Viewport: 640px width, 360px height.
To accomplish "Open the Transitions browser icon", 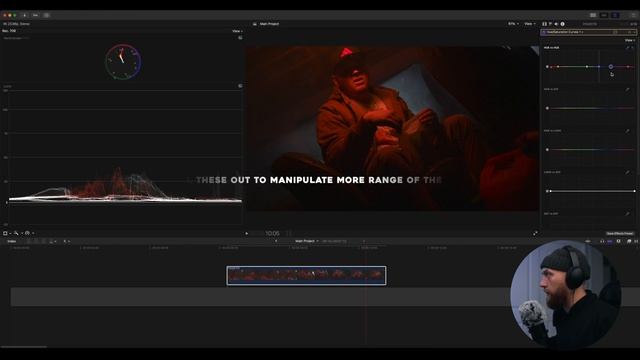I will [636, 241].
